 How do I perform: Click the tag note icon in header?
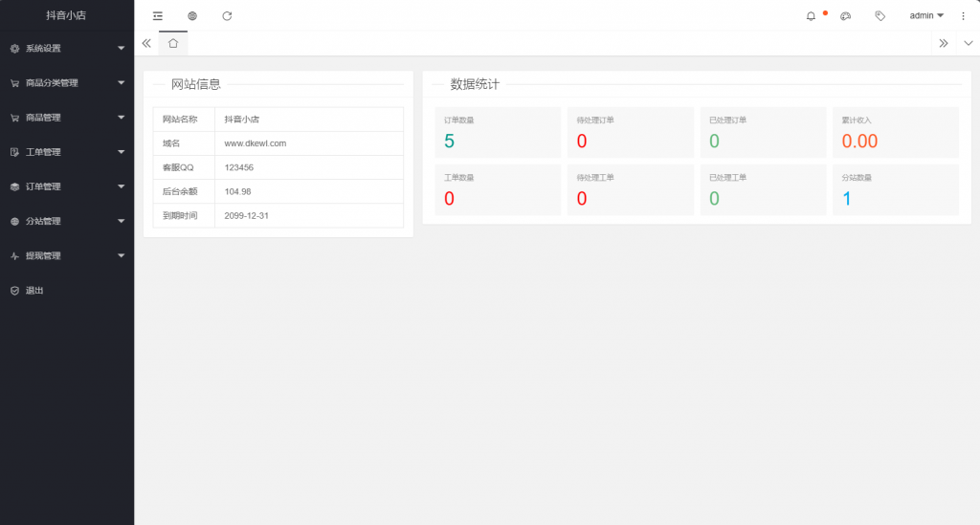tap(880, 16)
